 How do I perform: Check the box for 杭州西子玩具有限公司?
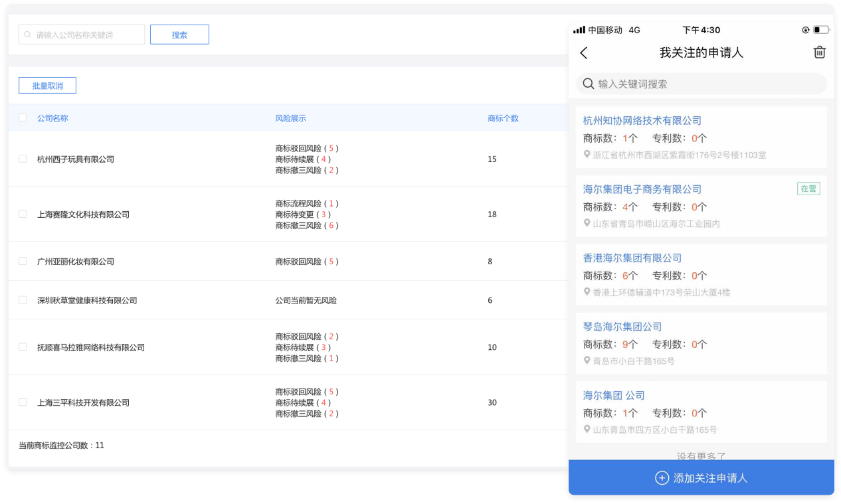coord(23,159)
